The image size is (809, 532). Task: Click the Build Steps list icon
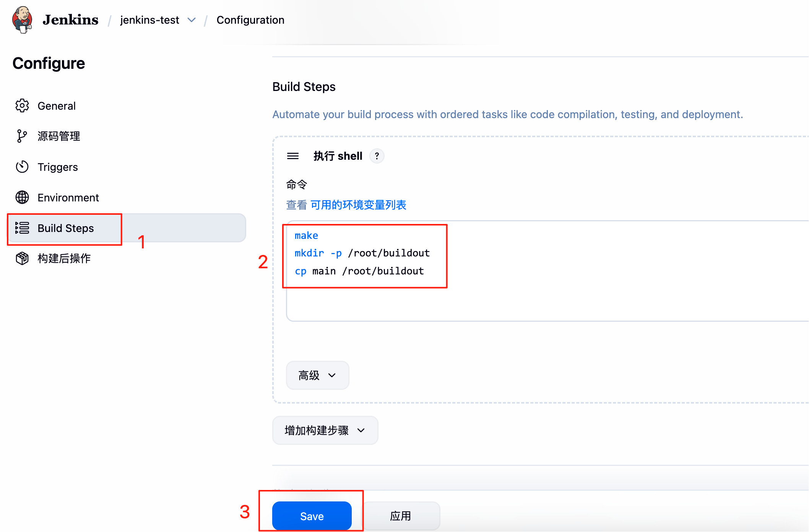[x=22, y=228]
